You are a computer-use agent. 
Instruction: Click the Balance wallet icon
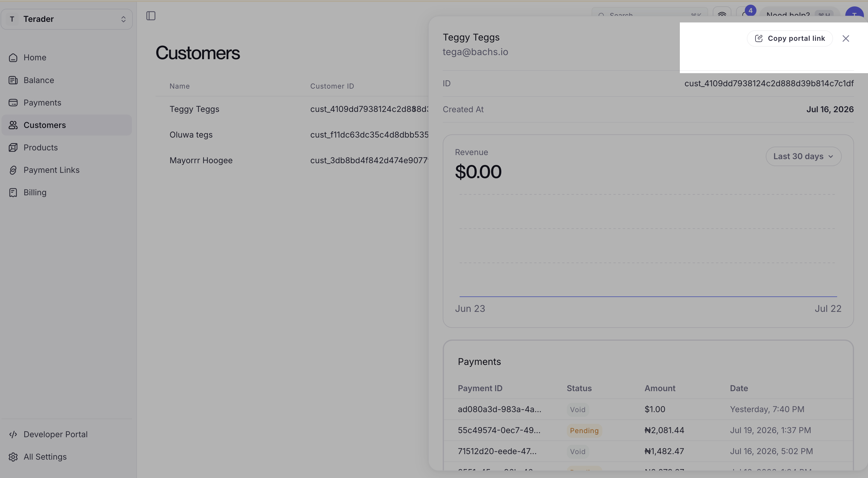pos(13,80)
